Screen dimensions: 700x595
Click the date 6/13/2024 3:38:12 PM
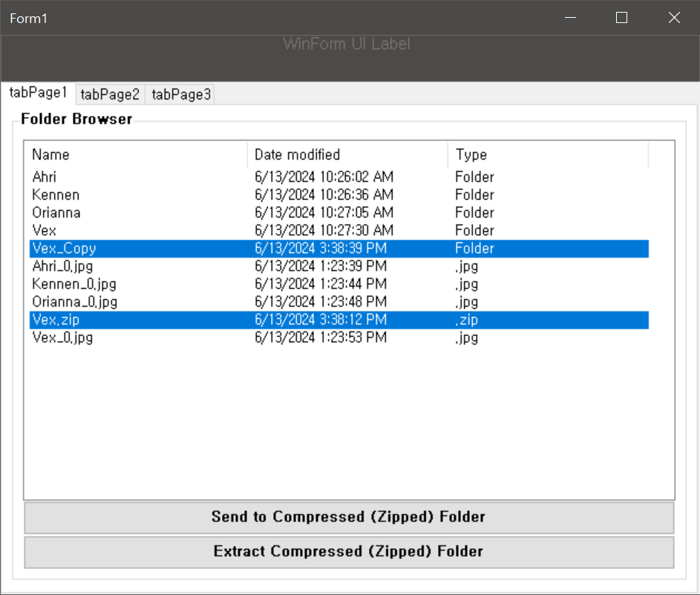click(321, 320)
